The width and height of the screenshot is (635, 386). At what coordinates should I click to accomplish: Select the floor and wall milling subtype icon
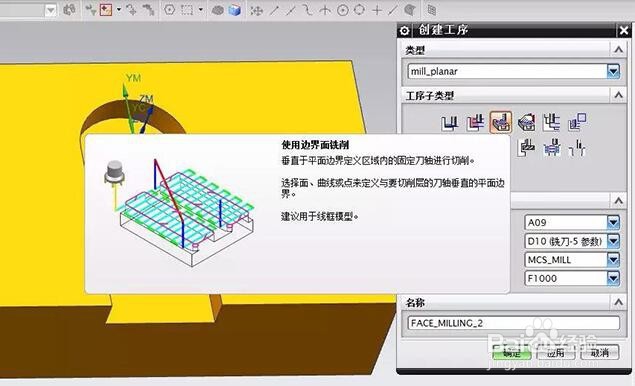point(450,122)
